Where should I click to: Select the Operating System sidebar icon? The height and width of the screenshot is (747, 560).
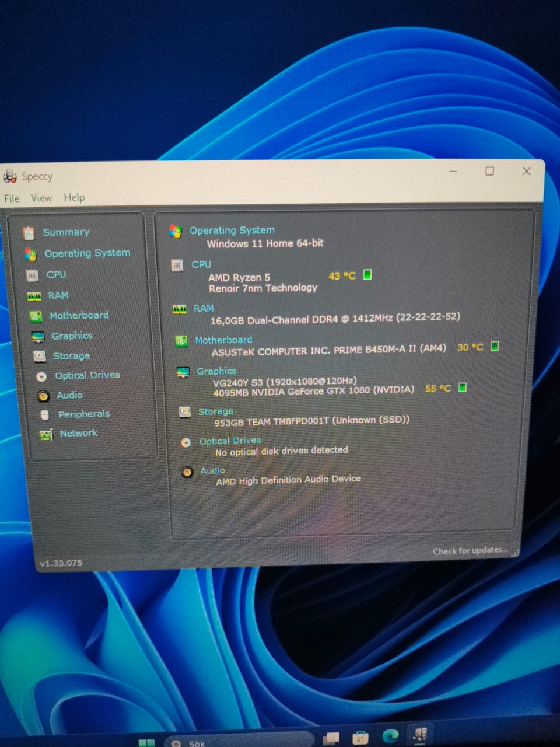[31, 254]
